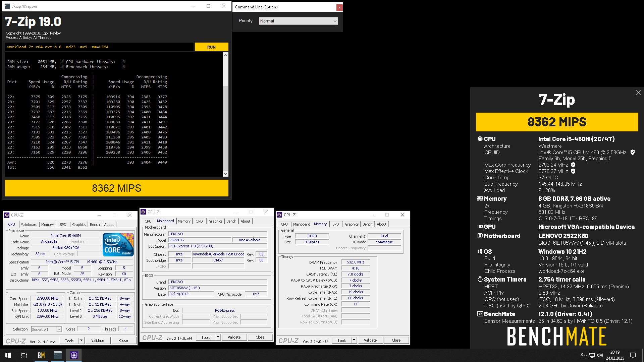Click the left CPU-Z window title icon

[x=7, y=215]
